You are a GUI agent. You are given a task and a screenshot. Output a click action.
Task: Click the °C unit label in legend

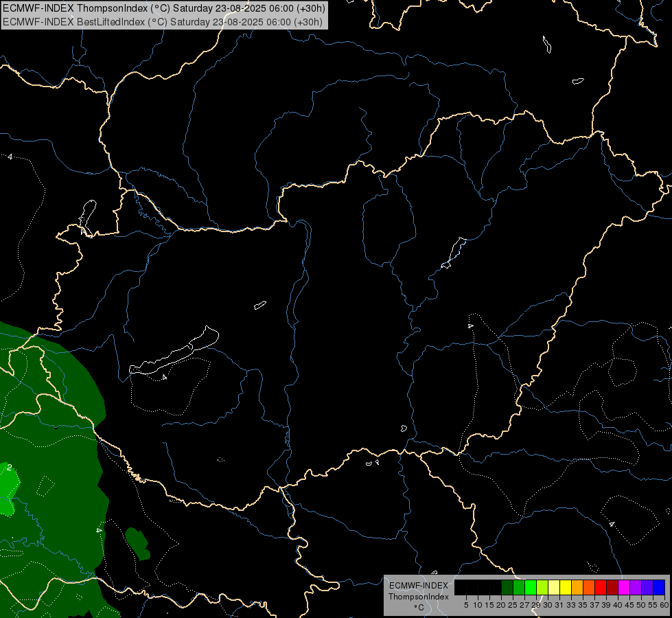pyautogui.click(x=419, y=608)
